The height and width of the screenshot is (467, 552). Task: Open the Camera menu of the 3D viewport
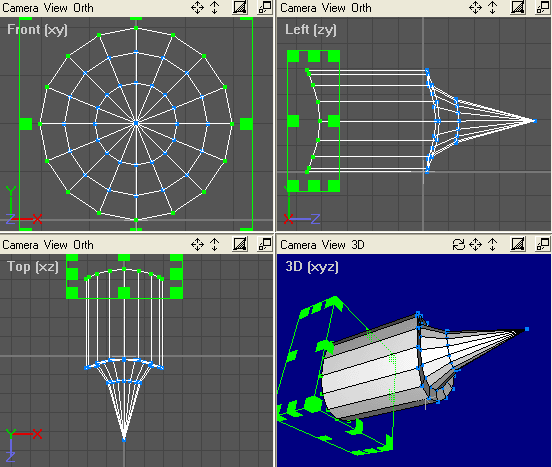tap(298, 245)
